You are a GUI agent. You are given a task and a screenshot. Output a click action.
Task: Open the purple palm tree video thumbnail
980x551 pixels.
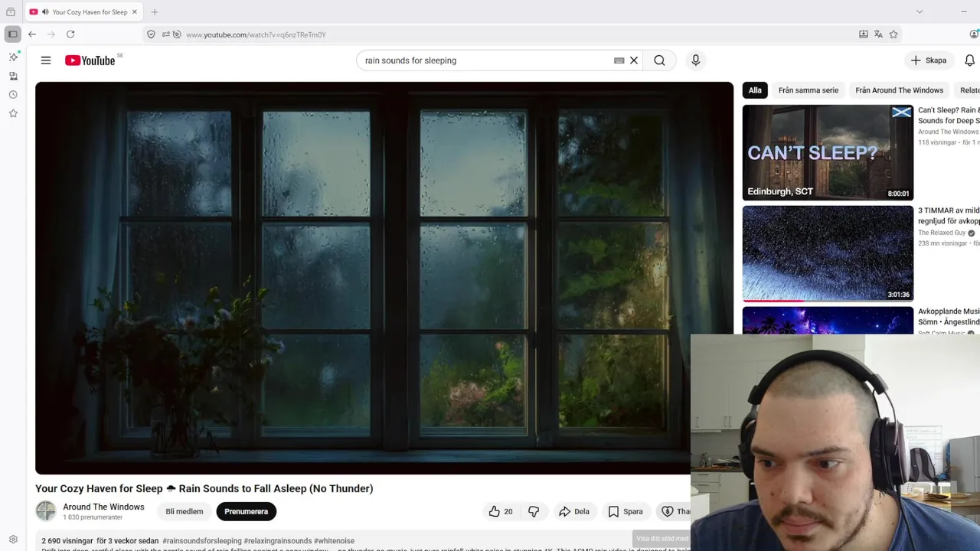(x=828, y=321)
